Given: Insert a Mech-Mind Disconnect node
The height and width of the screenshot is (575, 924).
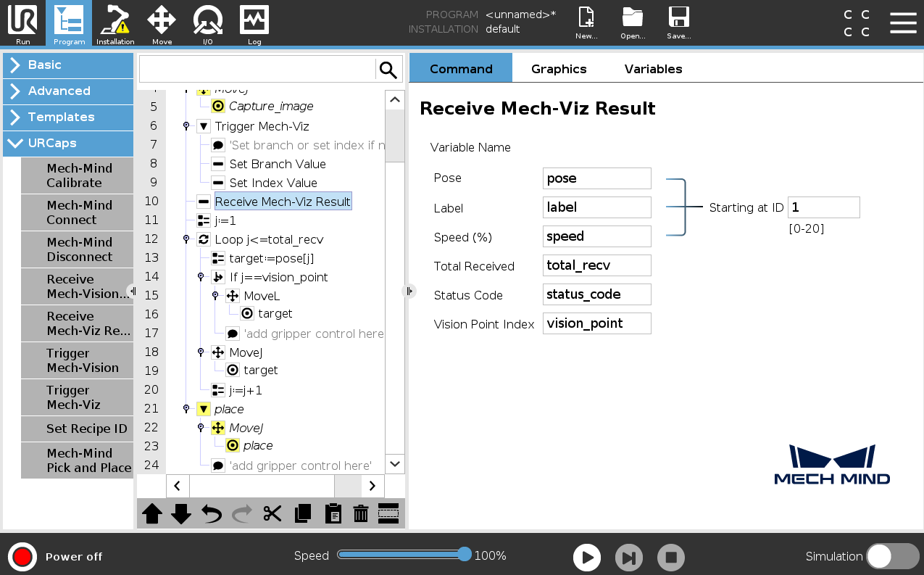Looking at the screenshot, I should click(77, 249).
